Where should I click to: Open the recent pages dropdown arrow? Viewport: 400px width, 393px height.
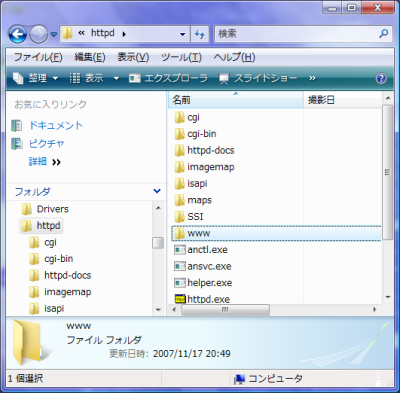[x=53, y=34]
